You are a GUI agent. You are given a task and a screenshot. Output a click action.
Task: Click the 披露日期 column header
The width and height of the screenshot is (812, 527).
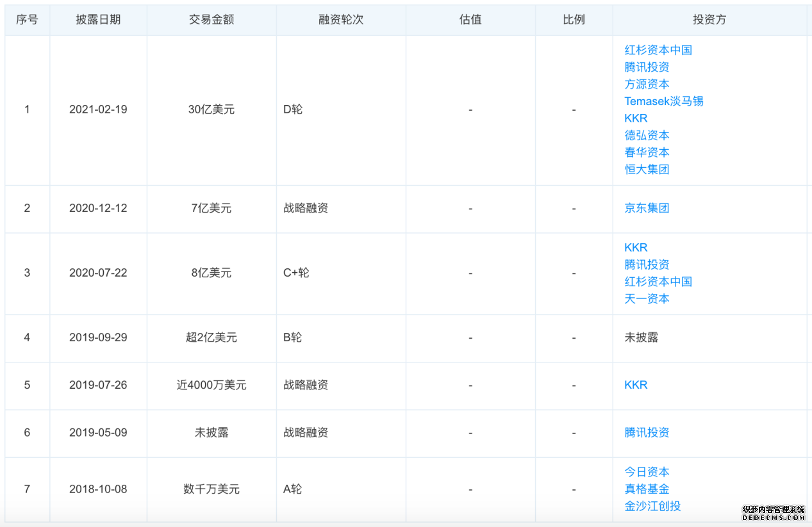pyautogui.click(x=98, y=20)
